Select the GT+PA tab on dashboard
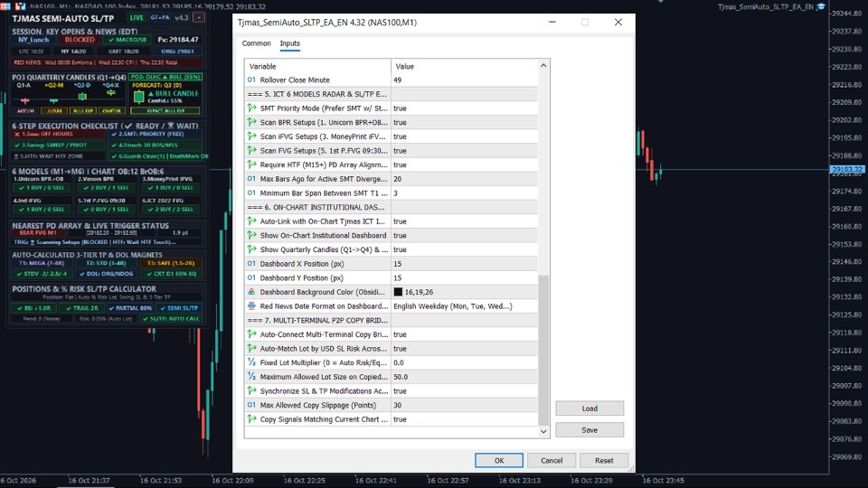868x488 pixels. pos(160,18)
